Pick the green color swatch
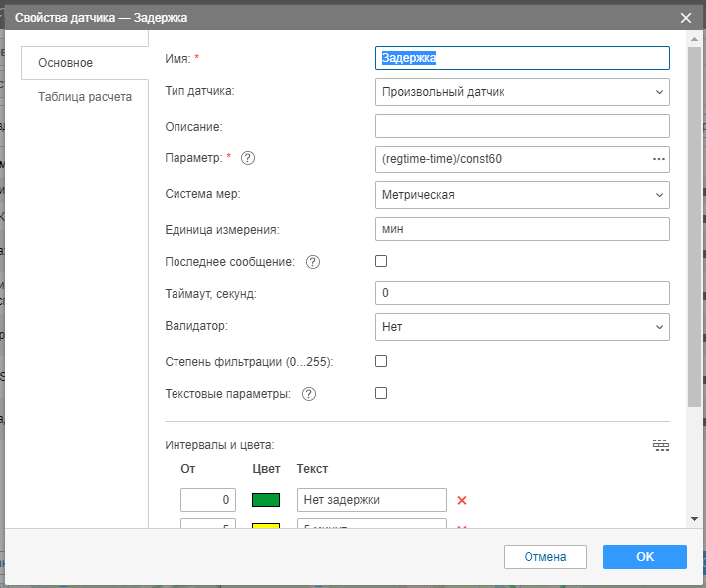Image resolution: width=706 pixels, height=588 pixels. (266, 500)
